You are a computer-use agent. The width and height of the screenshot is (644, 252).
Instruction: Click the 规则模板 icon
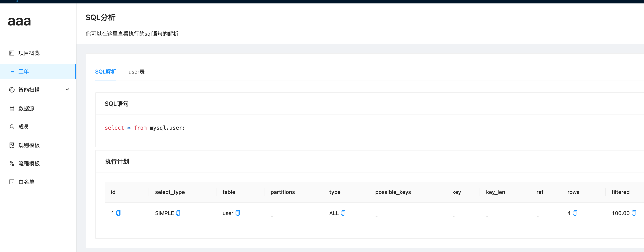(x=12, y=145)
